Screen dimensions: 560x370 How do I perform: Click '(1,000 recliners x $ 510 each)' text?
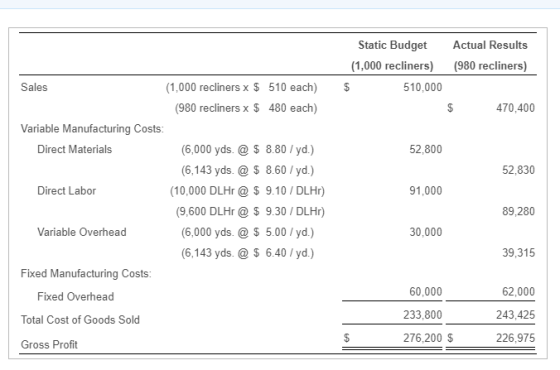pos(241,87)
